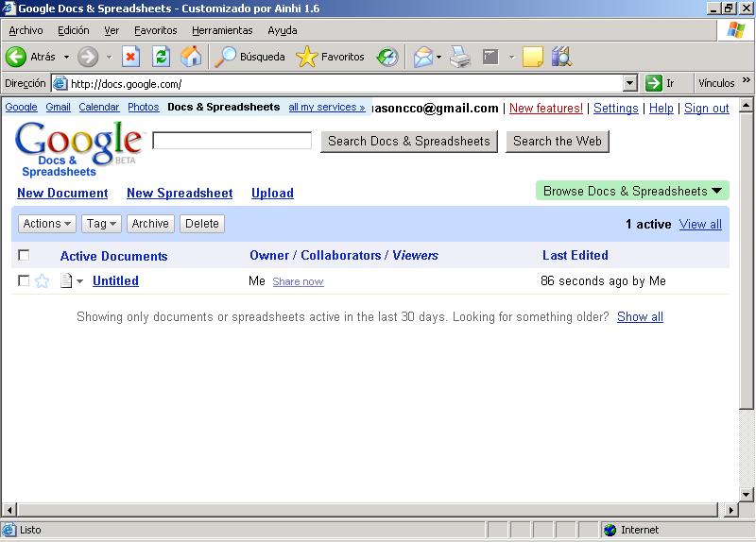Open the Untitled document link
756x542 pixels.
pyautogui.click(x=115, y=280)
